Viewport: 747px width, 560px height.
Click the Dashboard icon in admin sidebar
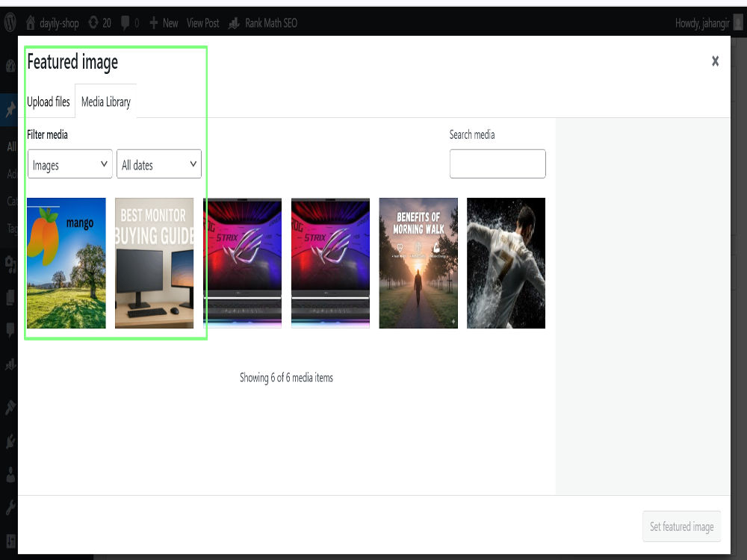(x=10, y=66)
